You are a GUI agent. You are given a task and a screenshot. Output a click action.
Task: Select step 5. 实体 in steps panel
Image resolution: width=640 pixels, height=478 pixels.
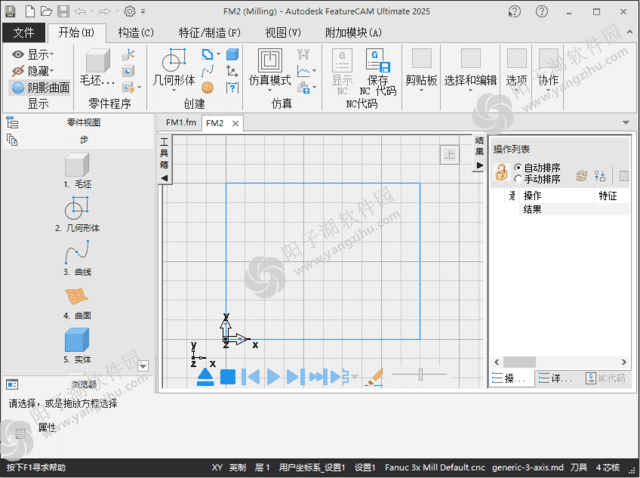point(77,346)
